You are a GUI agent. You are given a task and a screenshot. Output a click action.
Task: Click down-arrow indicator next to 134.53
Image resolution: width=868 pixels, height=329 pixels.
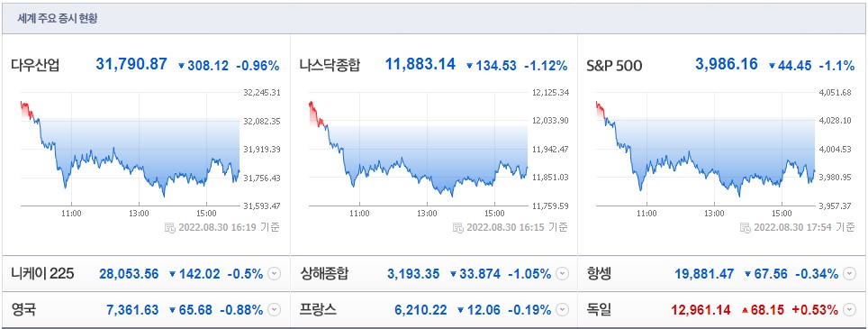pyautogui.click(x=469, y=66)
